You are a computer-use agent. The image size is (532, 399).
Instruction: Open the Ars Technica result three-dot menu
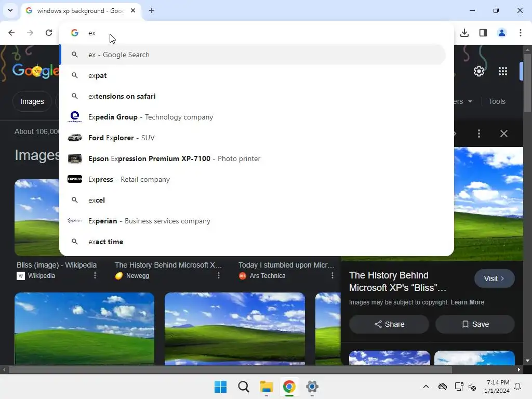(332, 275)
